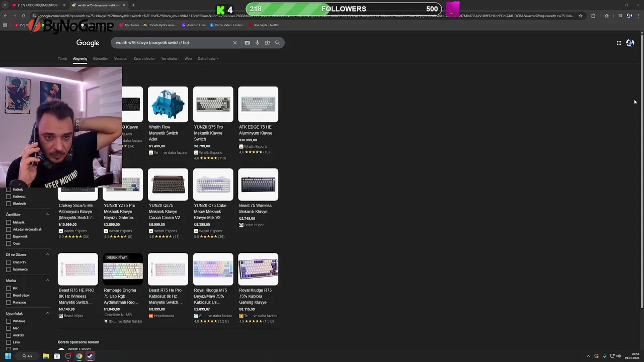The image size is (644, 362).
Task: Open Chrome three-dot menu
Action: [x=638, y=16]
